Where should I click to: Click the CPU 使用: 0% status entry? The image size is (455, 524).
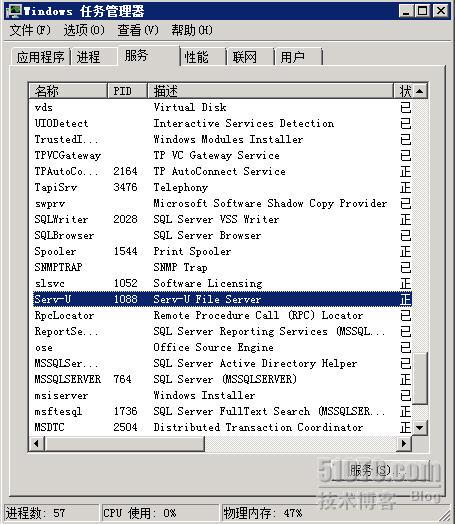point(160,513)
